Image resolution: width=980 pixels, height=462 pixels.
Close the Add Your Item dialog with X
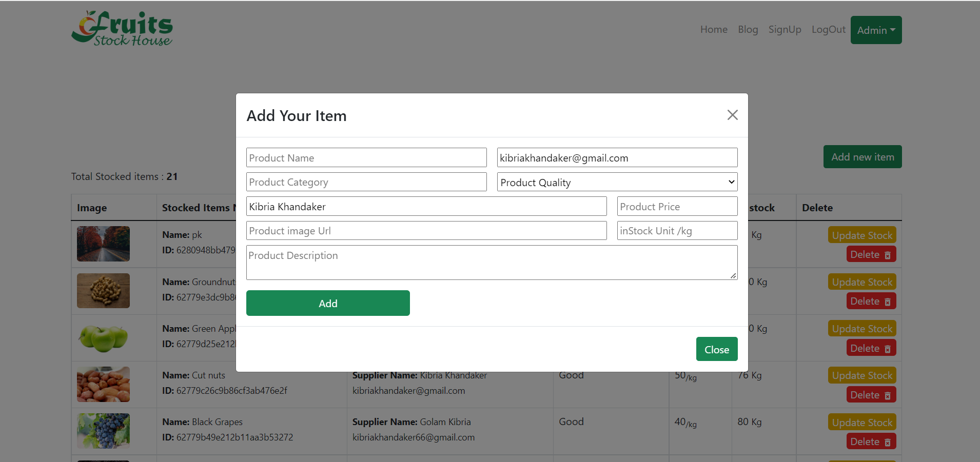[x=732, y=115]
